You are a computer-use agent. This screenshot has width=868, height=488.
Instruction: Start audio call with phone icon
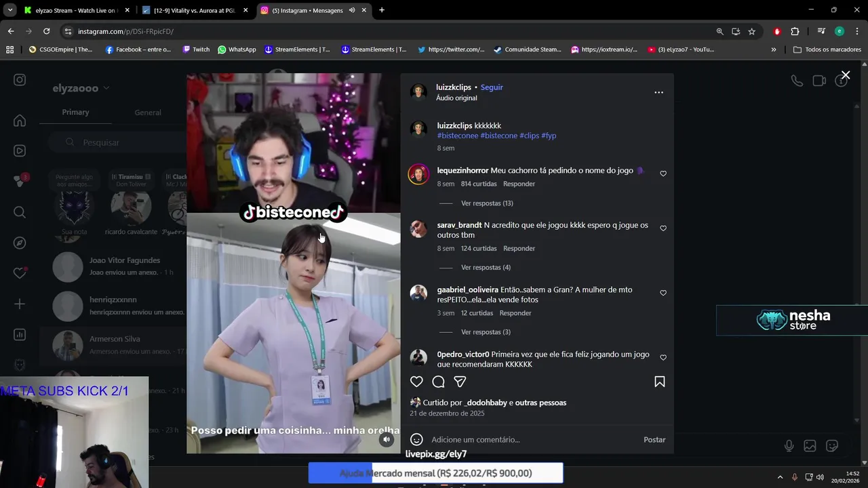pyautogui.click(x=797, y=81)
